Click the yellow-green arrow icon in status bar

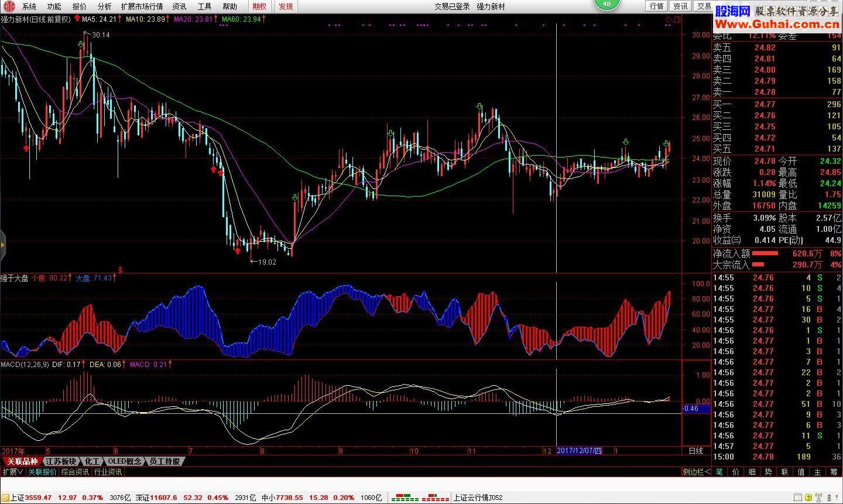pyautogui.click(x=808, y=498)
